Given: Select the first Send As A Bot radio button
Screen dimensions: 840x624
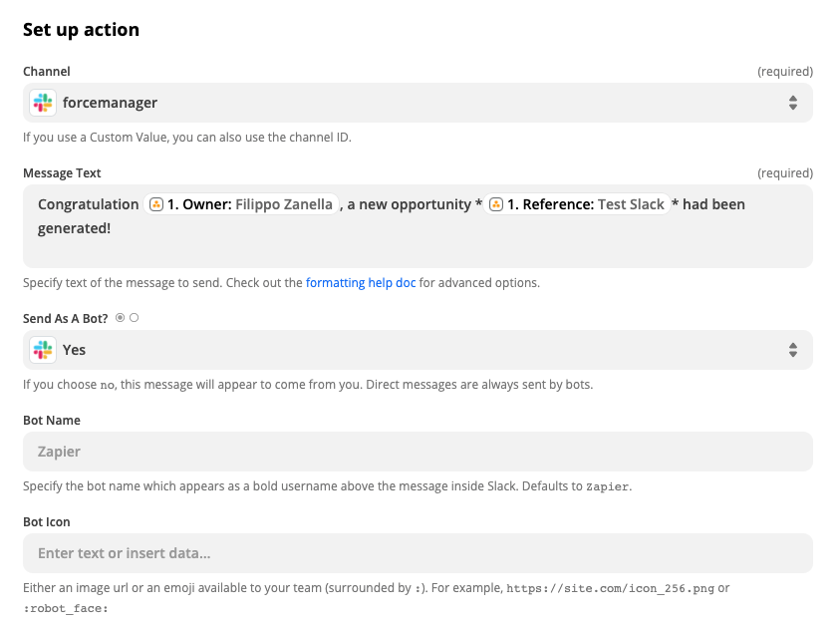Looking at the screenshot, I should [120, 318].
